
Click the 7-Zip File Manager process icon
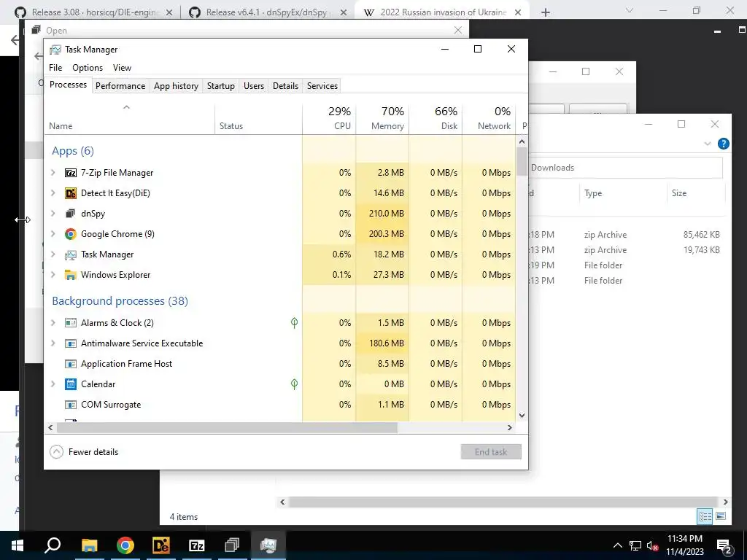click(x=71, y=173)
